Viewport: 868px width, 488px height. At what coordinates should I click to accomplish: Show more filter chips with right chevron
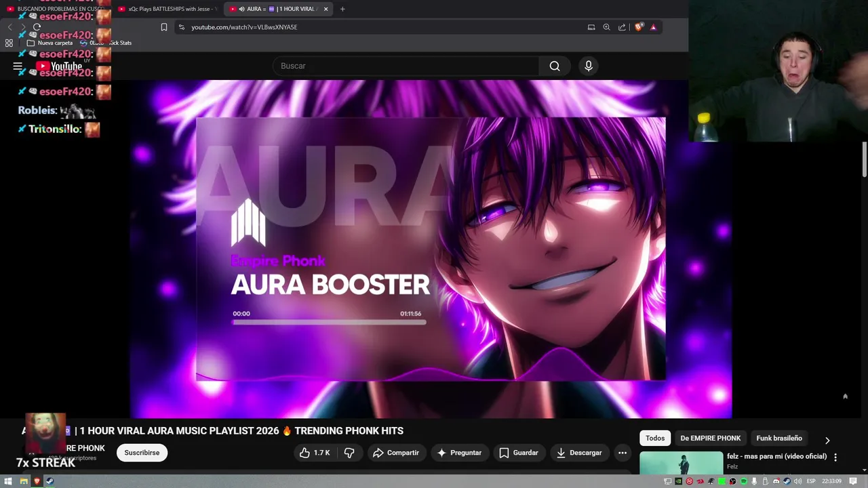pos(827,440)
